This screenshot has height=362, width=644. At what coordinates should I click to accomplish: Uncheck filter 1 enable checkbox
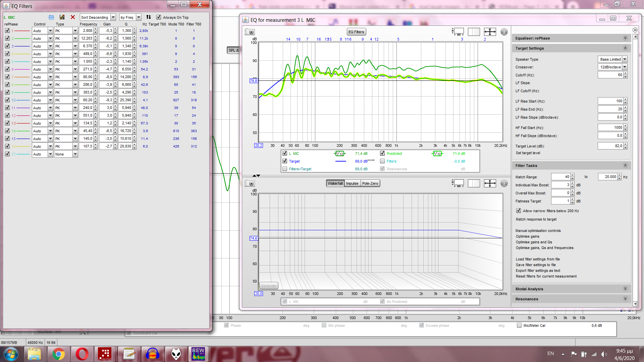click(7, 31)
